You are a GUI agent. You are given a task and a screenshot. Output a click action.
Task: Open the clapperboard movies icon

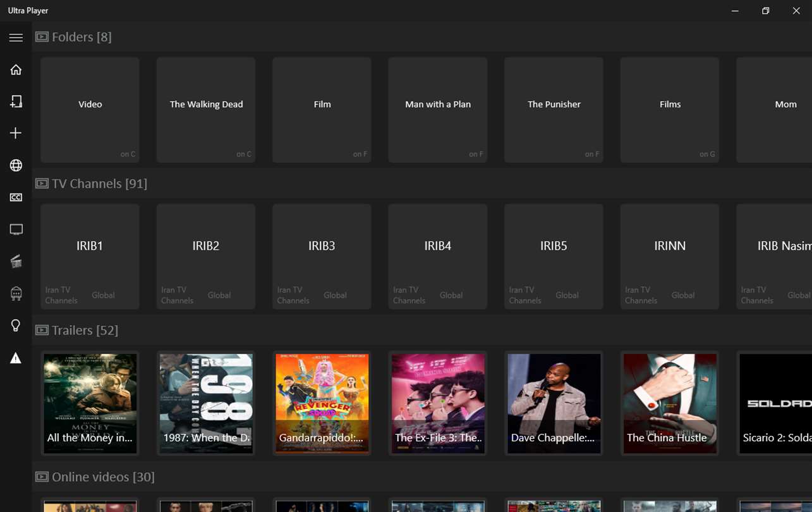(16, 262)
